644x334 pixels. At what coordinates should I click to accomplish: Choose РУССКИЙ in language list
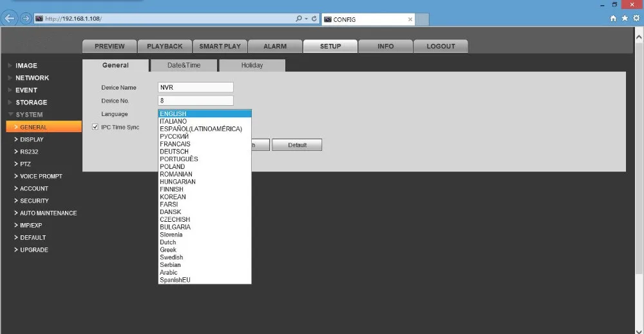[205, 137]
